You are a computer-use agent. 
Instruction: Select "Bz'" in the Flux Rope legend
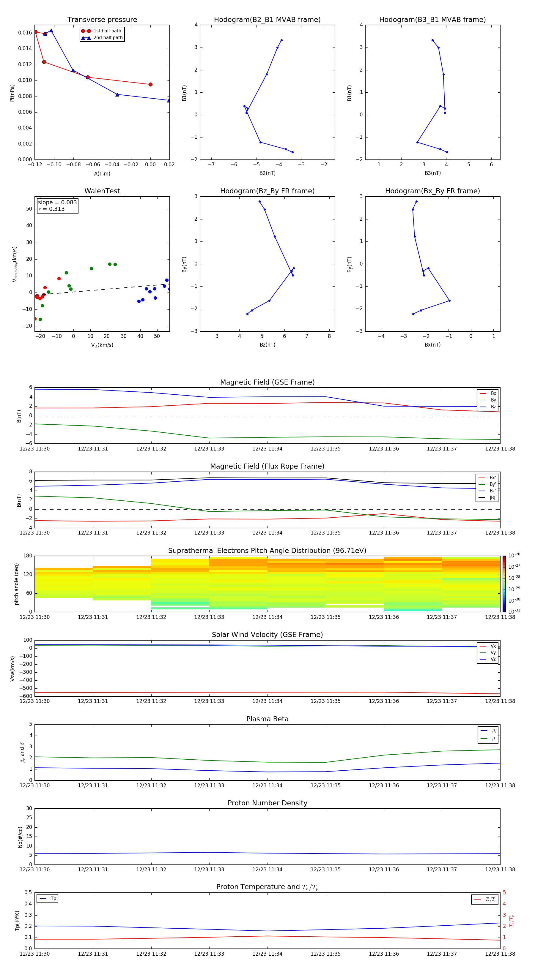[487, 491]
